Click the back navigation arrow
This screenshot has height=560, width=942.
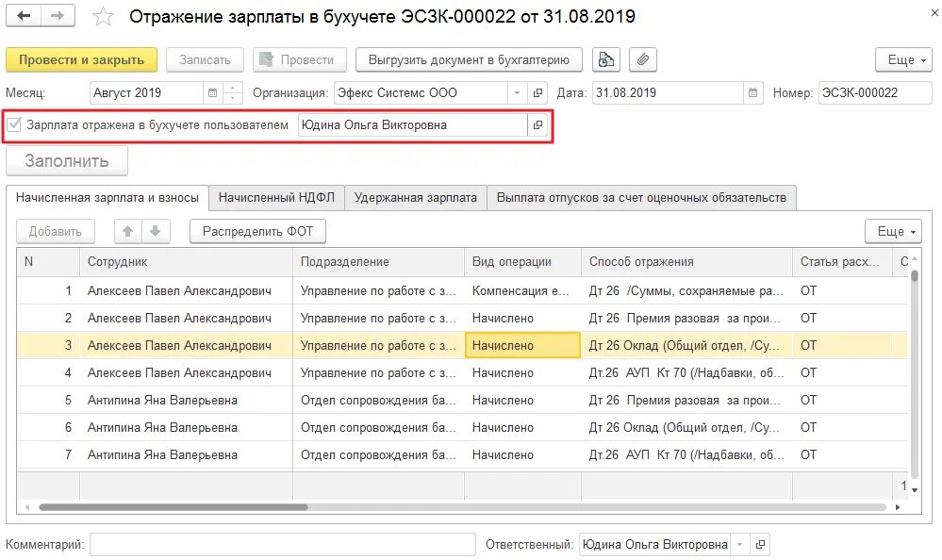point(24,16)
